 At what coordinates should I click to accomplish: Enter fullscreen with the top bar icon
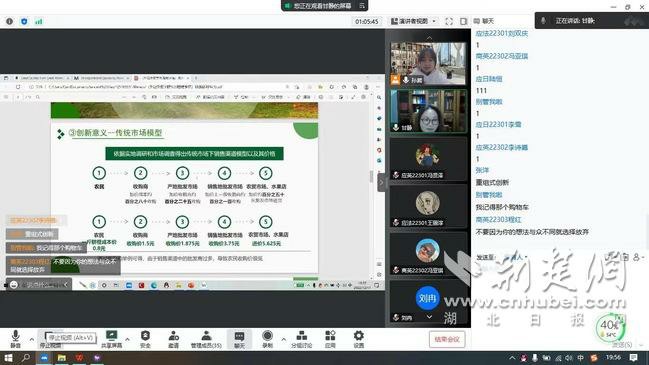tap(449, 21)
